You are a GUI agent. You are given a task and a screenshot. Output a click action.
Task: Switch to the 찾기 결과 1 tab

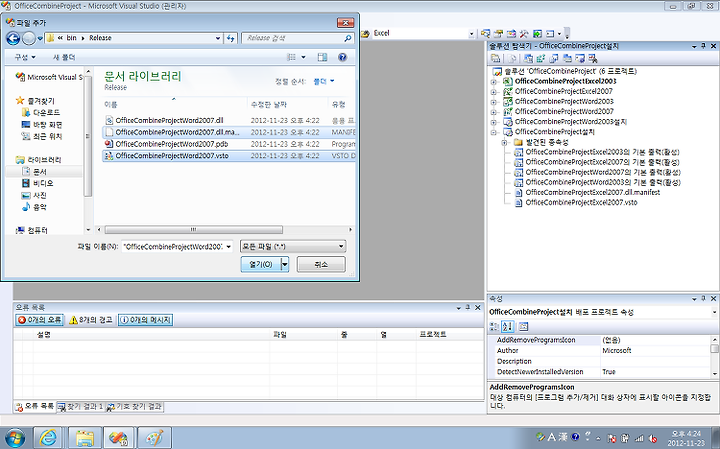tap(80, 407)
